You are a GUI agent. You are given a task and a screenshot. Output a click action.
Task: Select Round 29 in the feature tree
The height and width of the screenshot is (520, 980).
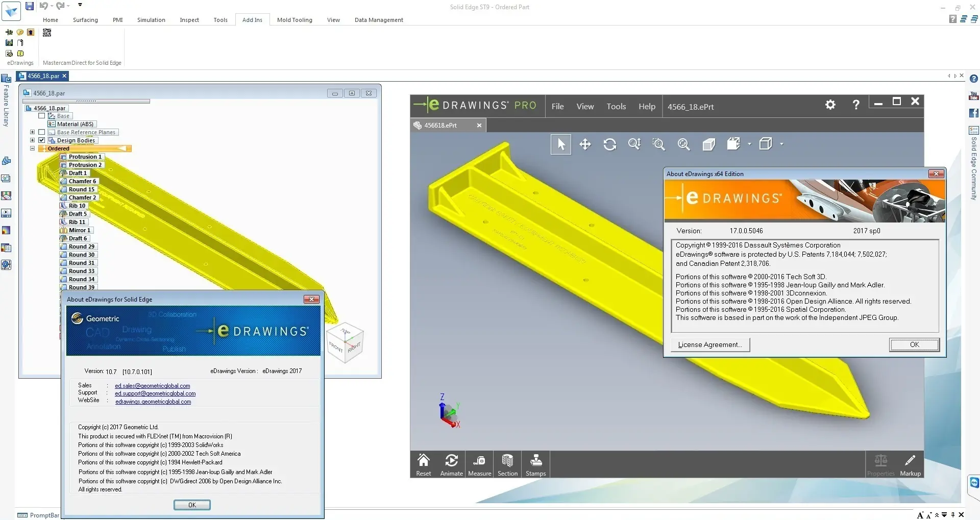pos(78,246)
